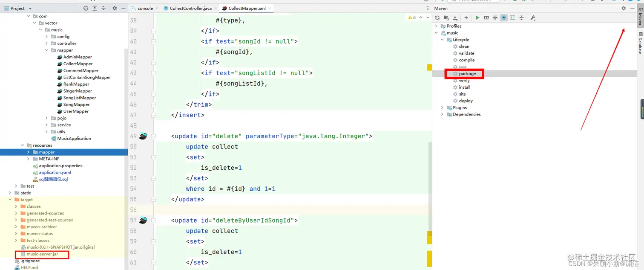This screenshot has width=644, height=270.
Task: Fold update block at line 49
Action: click(x=153, y=136)
